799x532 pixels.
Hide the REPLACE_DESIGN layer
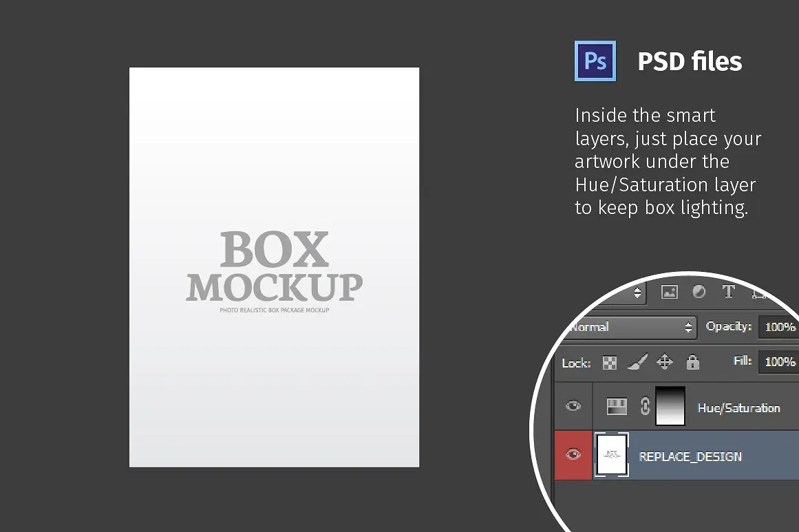point(573,454)
